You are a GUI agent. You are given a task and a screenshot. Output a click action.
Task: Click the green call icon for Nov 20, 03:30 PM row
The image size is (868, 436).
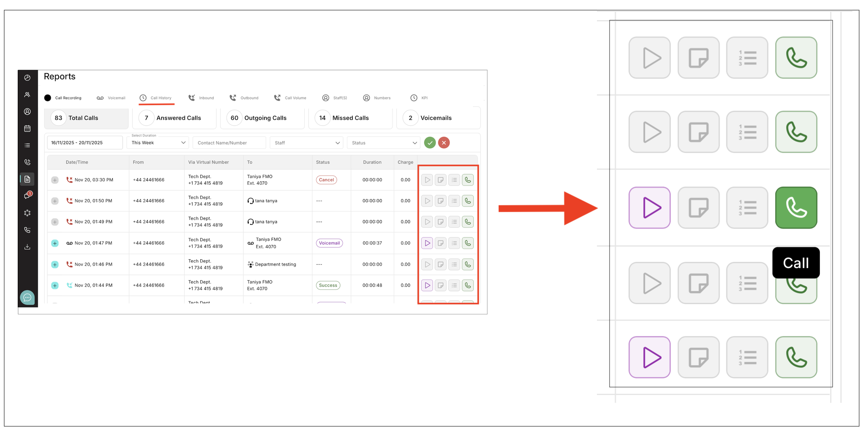tap(468, 180)
